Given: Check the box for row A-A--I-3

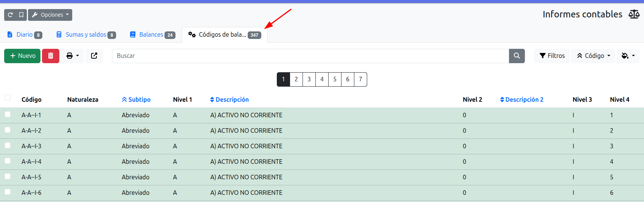Looking at the screenshot, I should pyautogui.click(x=8, y=145).
